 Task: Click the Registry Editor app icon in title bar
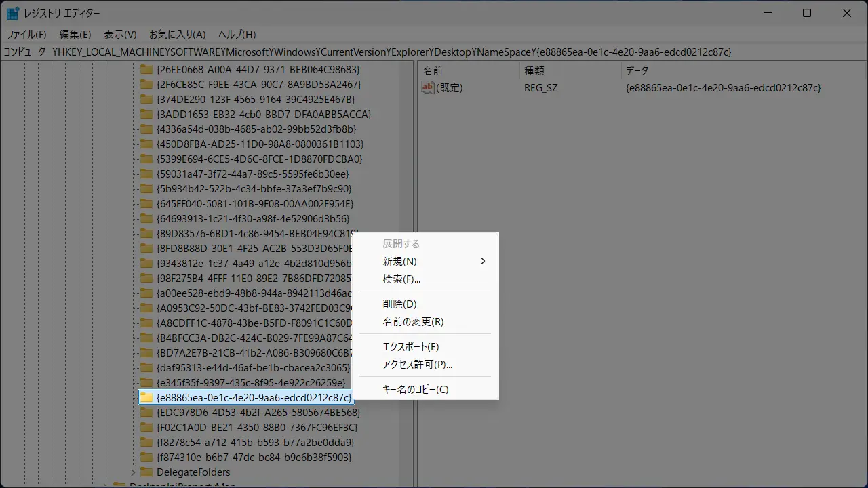point(13,13)
